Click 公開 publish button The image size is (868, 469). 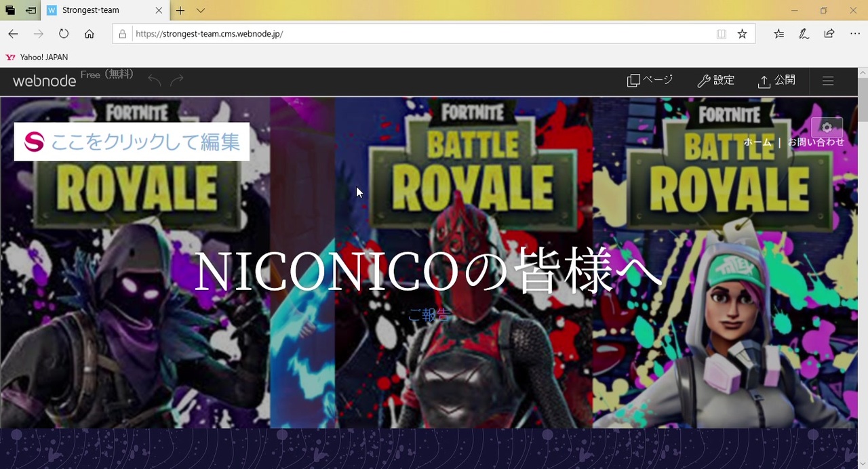(776, 81)
